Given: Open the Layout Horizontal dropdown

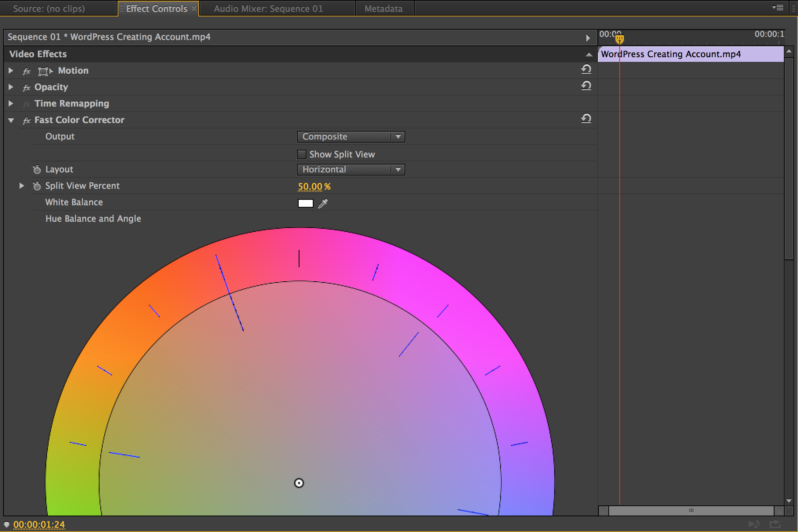Looking at the screenshot, I should tap(351, 170).
